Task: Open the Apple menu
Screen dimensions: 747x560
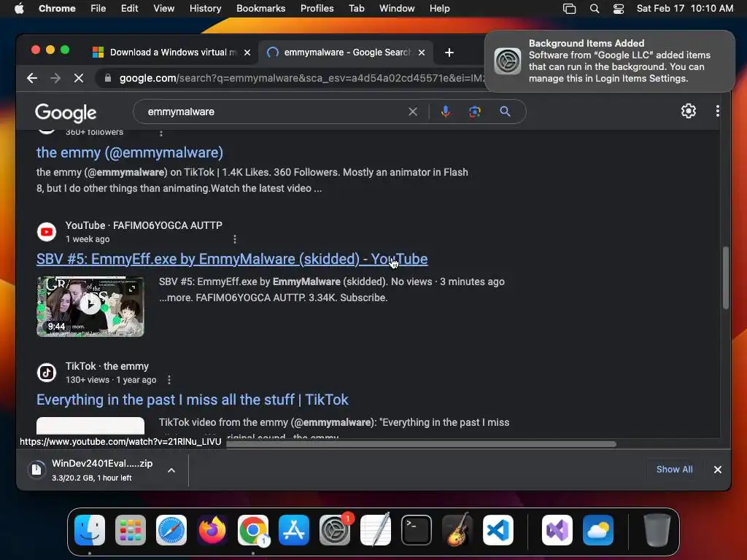Action: pos(19,9)
